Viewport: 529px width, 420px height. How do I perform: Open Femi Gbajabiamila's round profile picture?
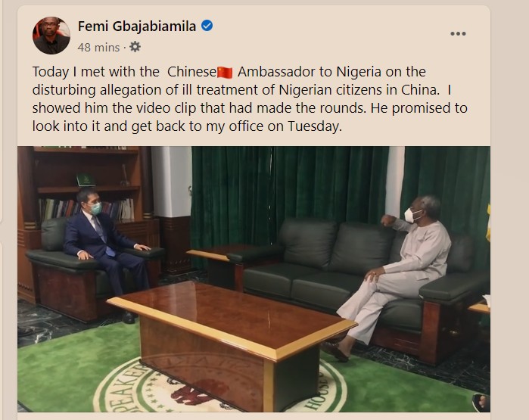51,36
